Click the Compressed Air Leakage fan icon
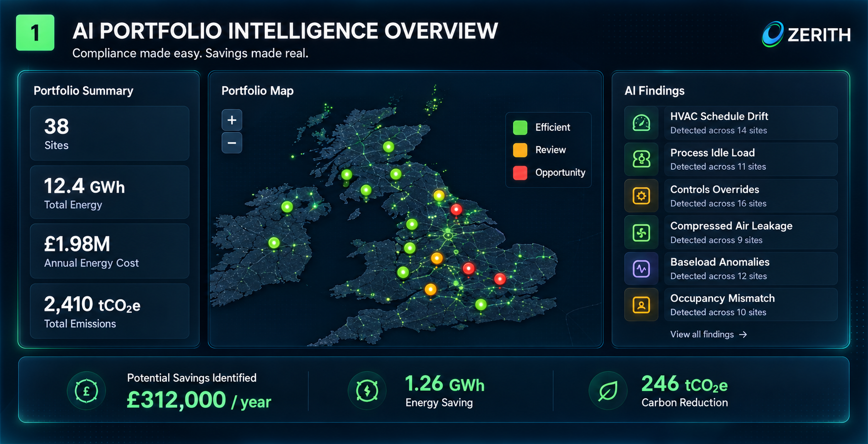 [x=641, y=233]
